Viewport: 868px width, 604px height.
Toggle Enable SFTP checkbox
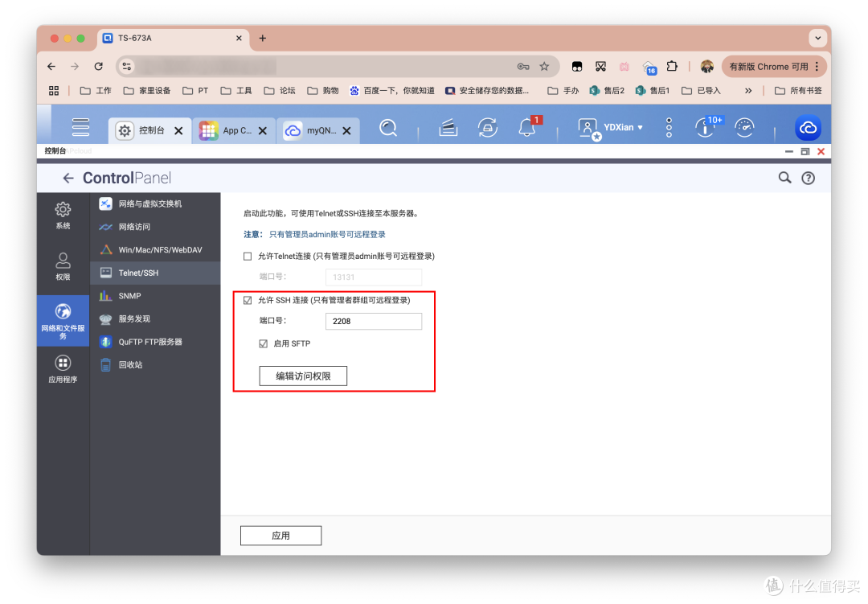(x=264, y=343)
